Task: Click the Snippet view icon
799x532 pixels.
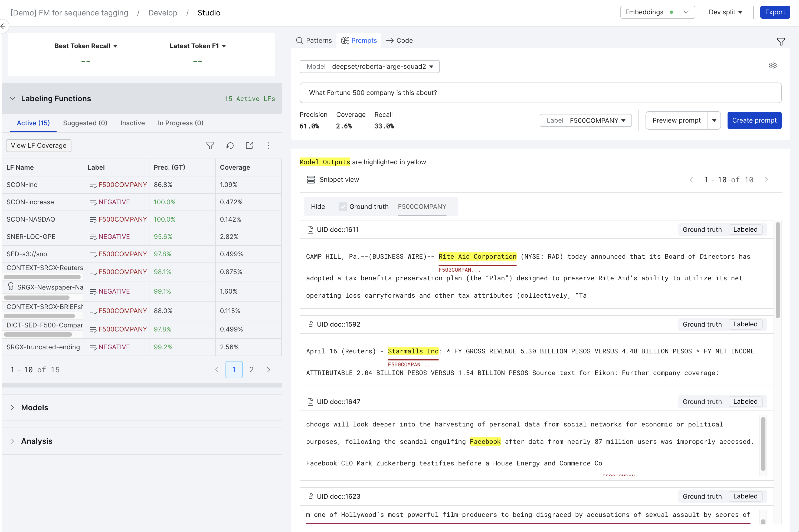Action: click(311, 179)
